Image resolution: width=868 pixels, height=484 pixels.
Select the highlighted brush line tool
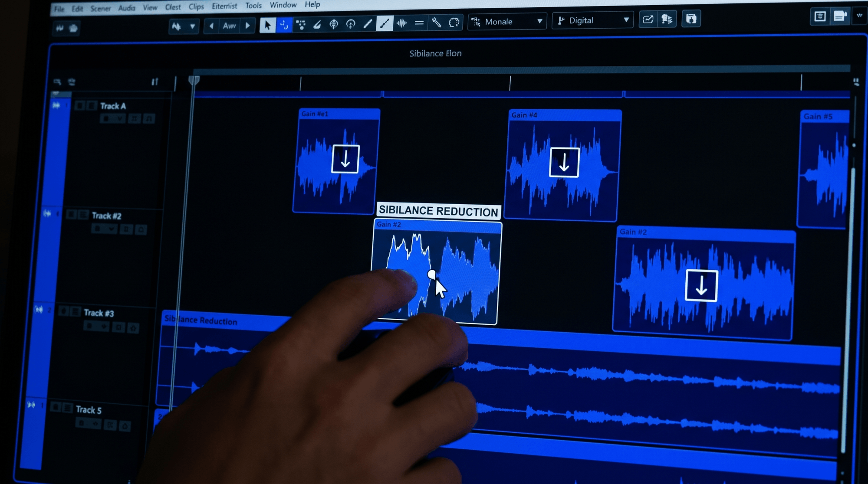(385, 23)
